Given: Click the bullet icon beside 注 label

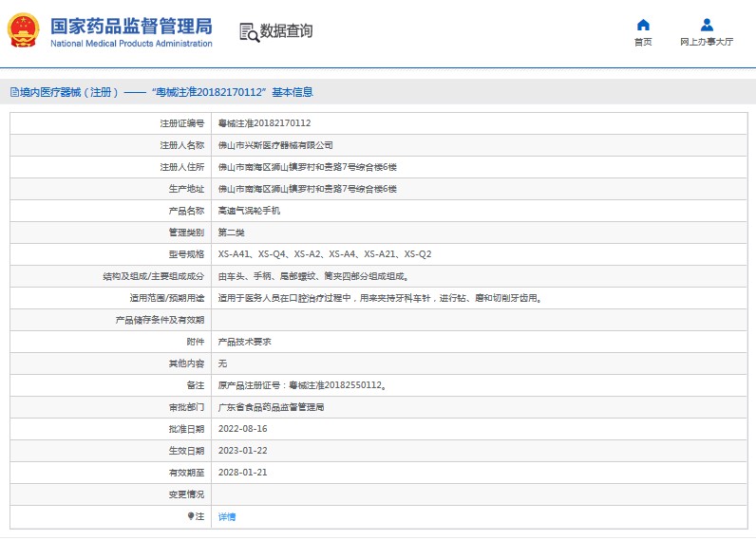Looking at the screenshot, I should [x=190, y=516].
